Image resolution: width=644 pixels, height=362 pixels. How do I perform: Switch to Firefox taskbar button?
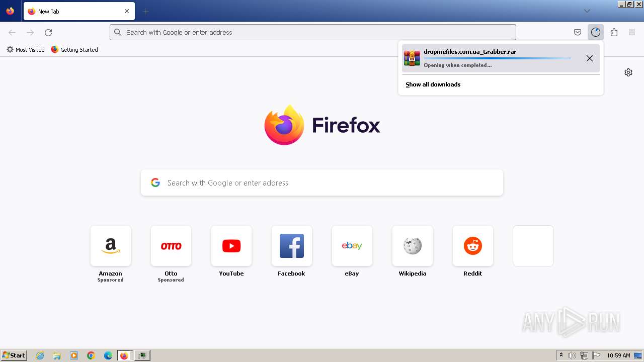click(x=125, y=355)
